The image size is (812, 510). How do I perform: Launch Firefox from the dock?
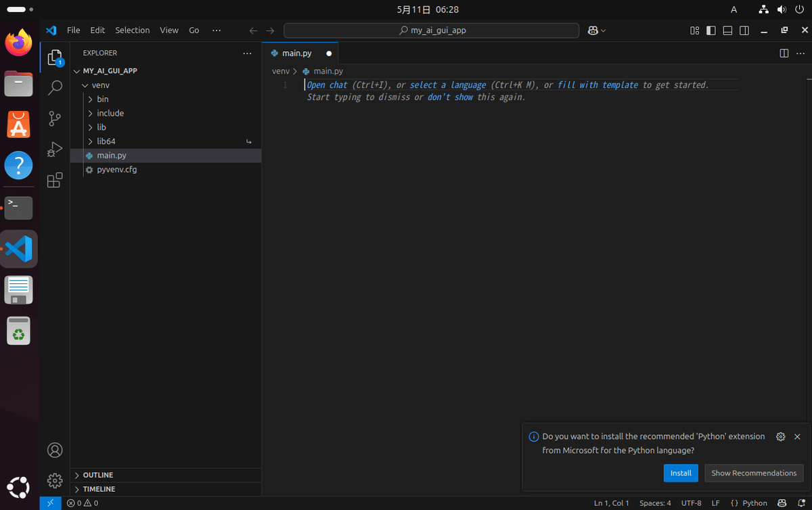(x=18, y=43)
